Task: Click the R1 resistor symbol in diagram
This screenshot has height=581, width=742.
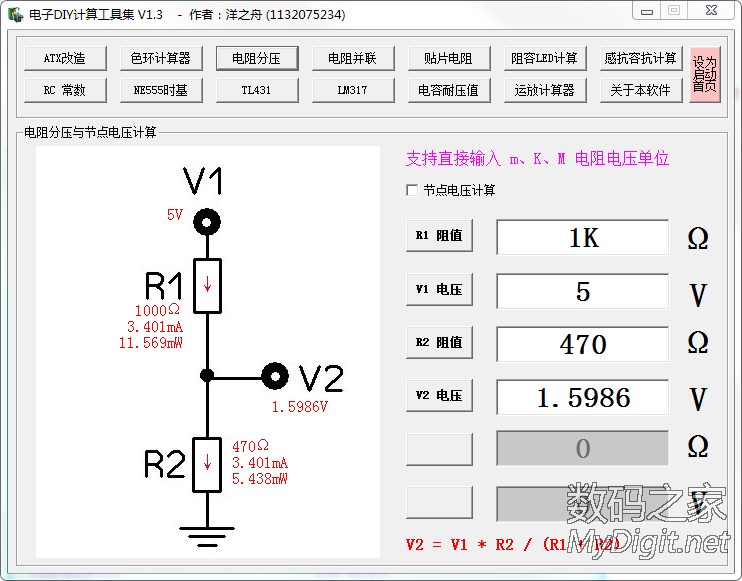Action: click(x=207, y=286)
